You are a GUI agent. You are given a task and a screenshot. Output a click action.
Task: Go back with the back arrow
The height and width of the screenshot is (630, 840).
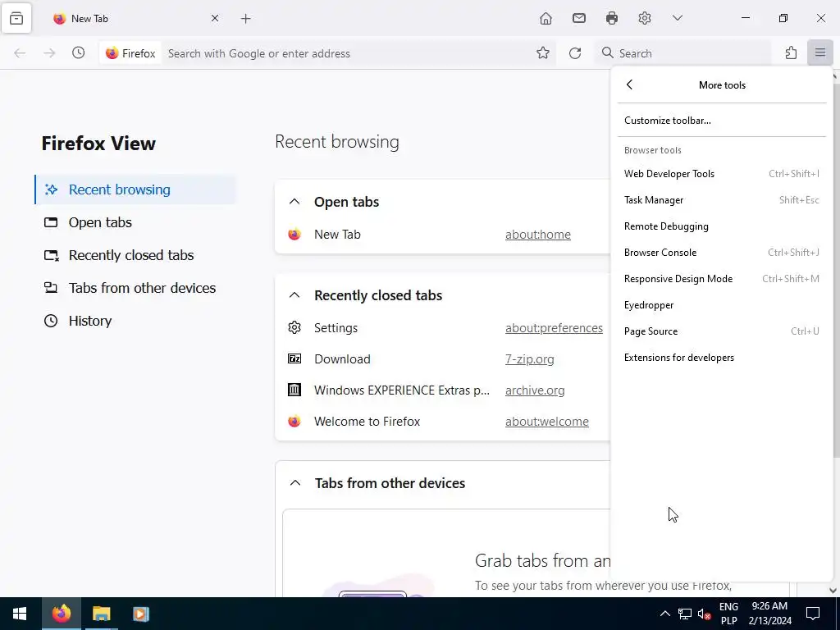click(20, 53)
